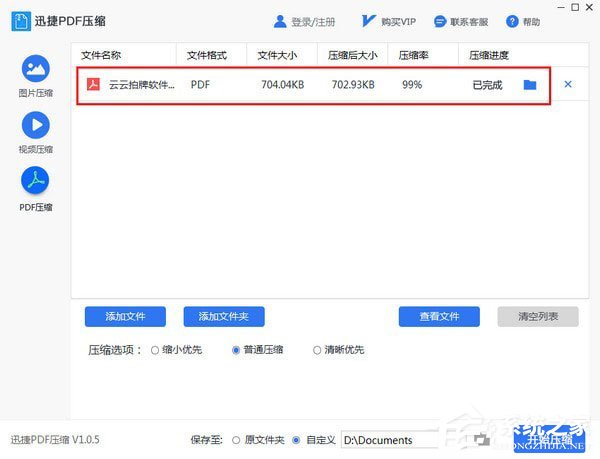Click the 迅捷PDF压缩 V1.0.5 version text
600x459 pixels.
(x=55, y=440)
